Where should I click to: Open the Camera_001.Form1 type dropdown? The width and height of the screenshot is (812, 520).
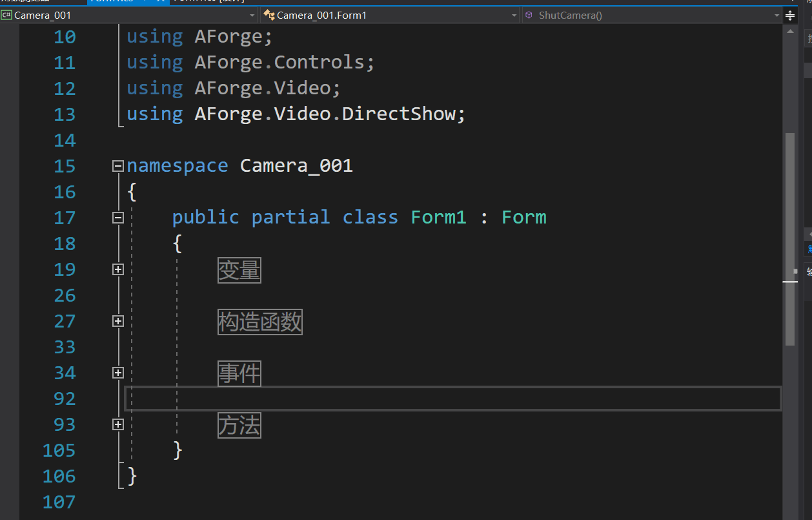(x=390, y=15)
